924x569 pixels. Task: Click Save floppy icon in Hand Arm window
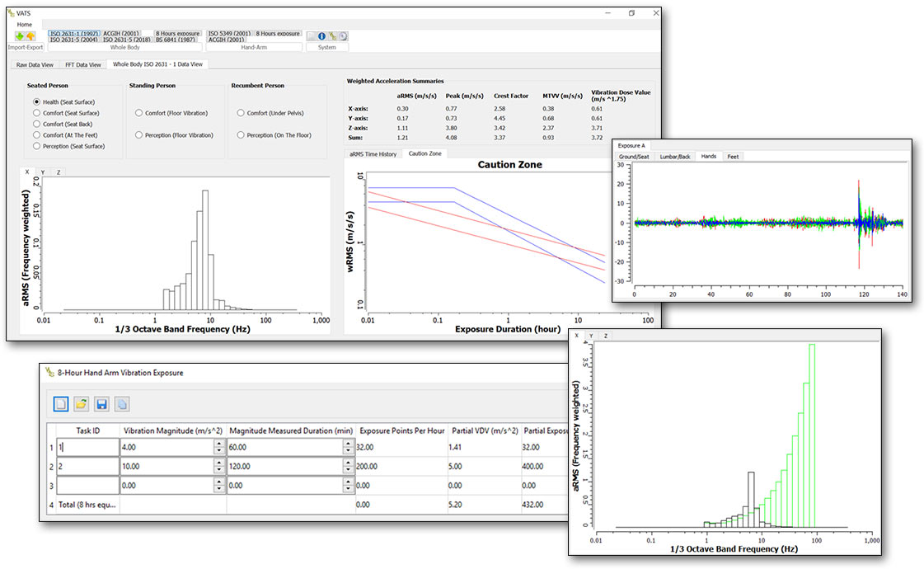pos(101,404)
